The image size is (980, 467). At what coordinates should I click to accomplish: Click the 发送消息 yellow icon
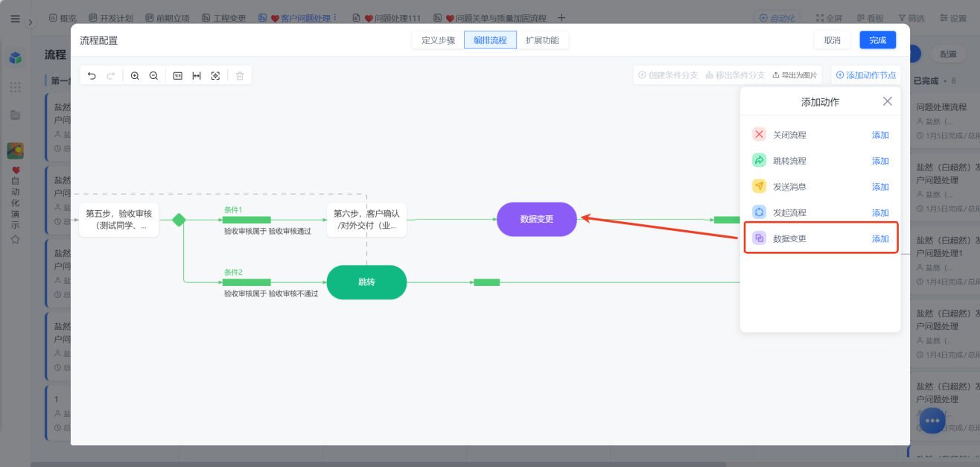click(x=759, y=186)
